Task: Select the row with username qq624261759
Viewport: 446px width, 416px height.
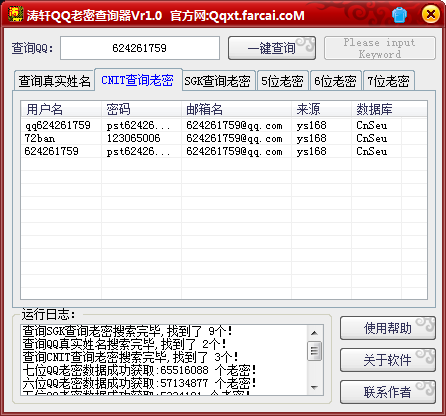Action: click(224, 125)
